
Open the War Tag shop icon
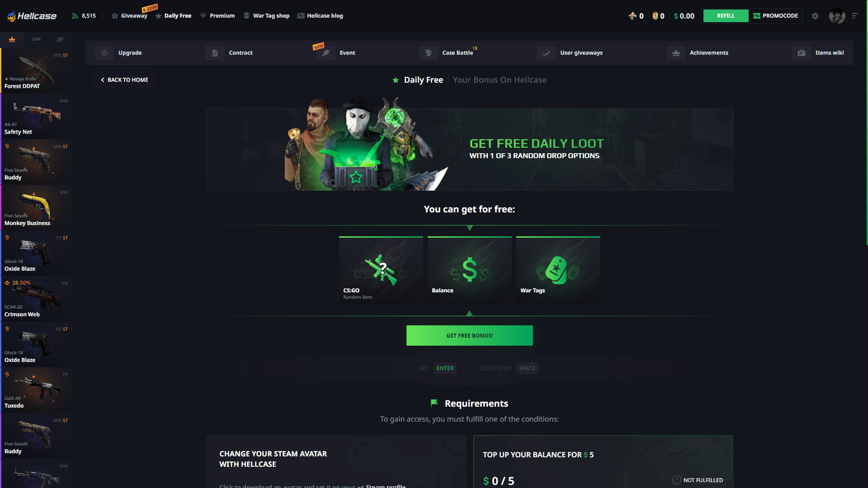pyautogui.click(x=246, y=15)
